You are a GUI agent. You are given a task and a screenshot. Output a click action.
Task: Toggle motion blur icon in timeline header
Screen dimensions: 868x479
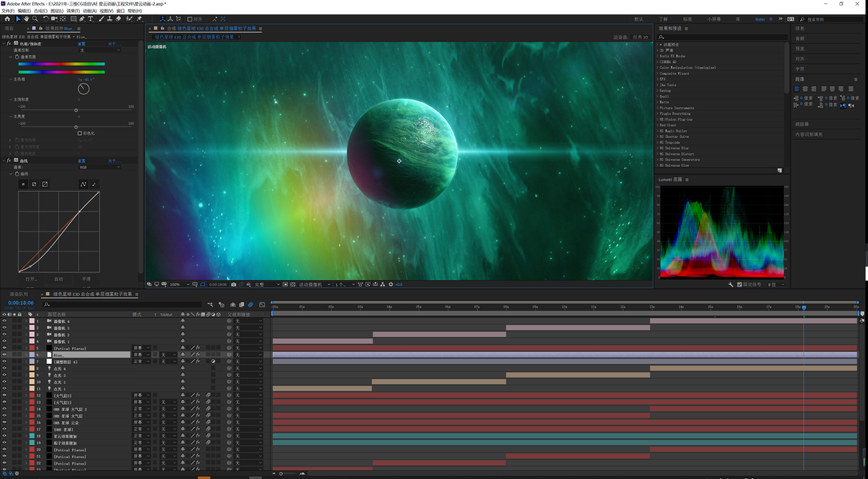(x=251, y=305)
